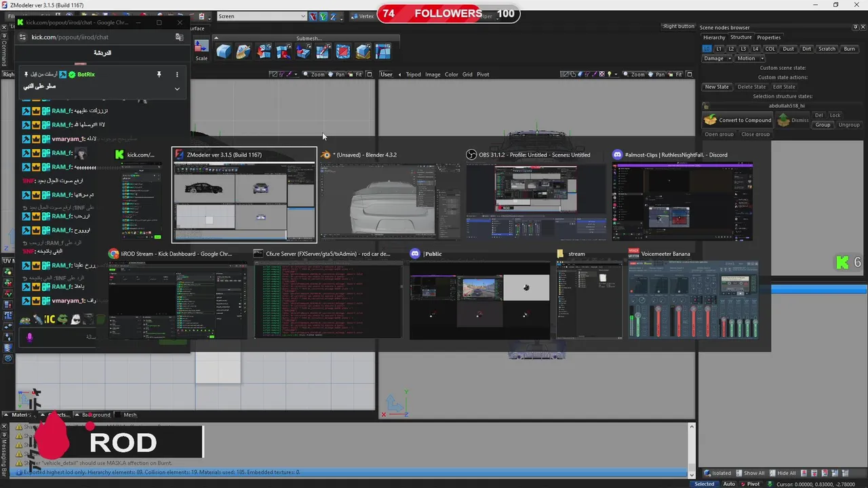This screenshot has width=868, height=488.
Task: Switch to the Hierarchy tab
Action: pyautogui.click(x=714, y=37)
